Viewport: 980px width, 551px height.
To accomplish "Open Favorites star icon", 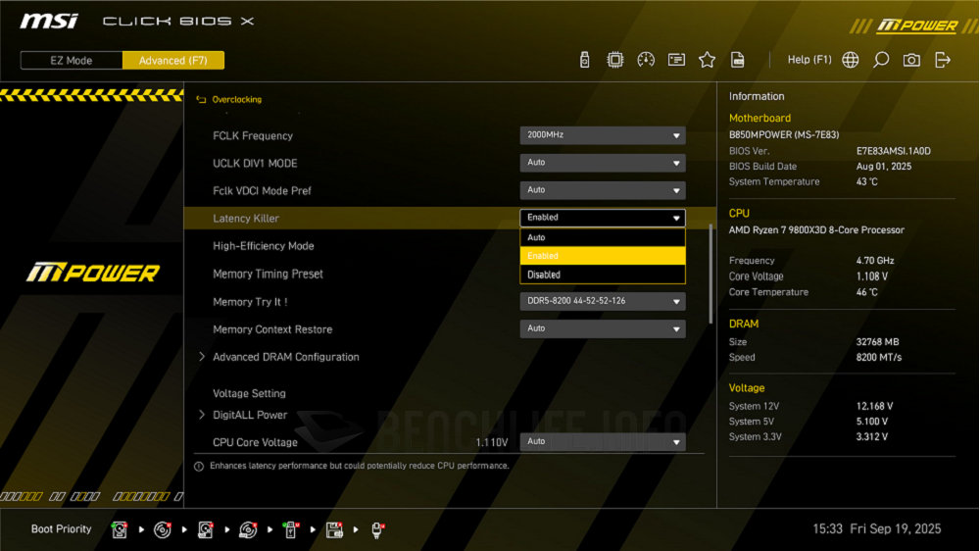I will pos(707,60).
